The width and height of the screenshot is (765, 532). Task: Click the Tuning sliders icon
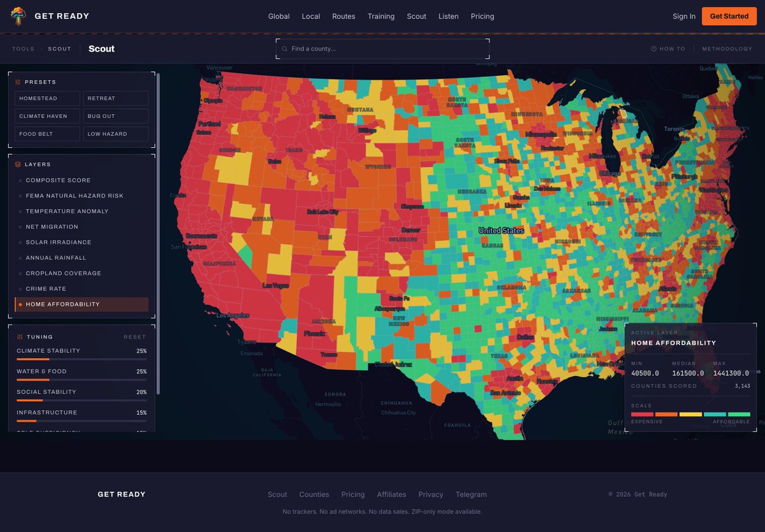pyautogui.click(x=20, y=337)
